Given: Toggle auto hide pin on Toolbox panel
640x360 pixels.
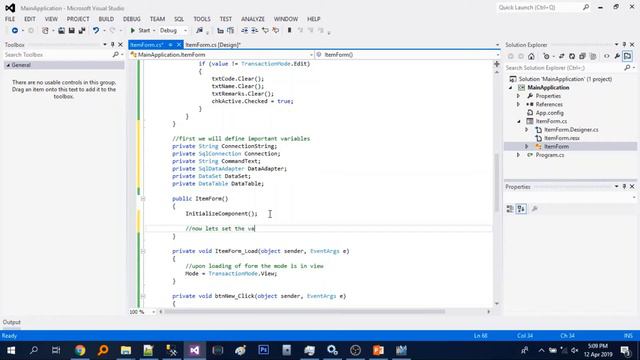Looking at the screenshot, I should (x=113, y=44).
